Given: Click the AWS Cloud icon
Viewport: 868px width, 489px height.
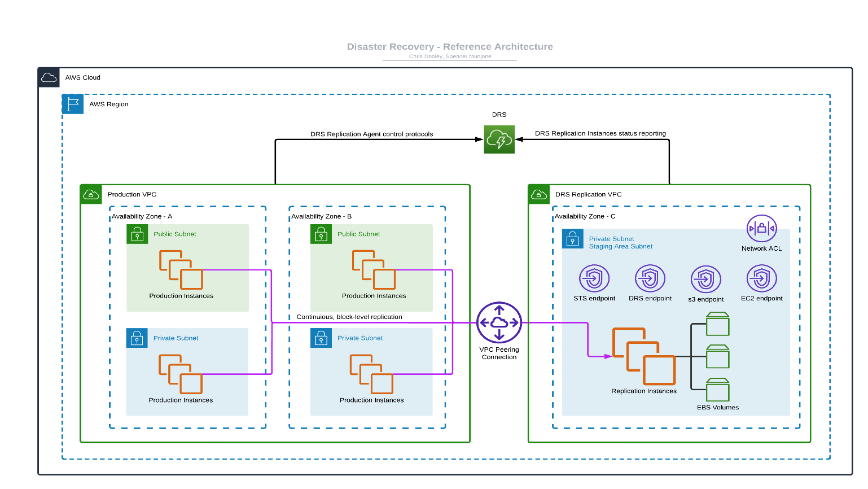Looking at the screenshot, I should [x=49, y=78].
